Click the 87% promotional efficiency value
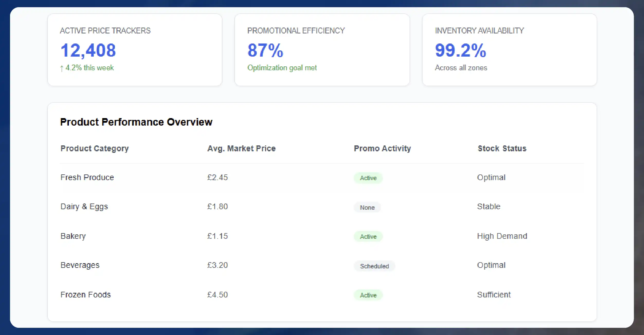The width and height of the screenshot is (644, 335). 265,50
